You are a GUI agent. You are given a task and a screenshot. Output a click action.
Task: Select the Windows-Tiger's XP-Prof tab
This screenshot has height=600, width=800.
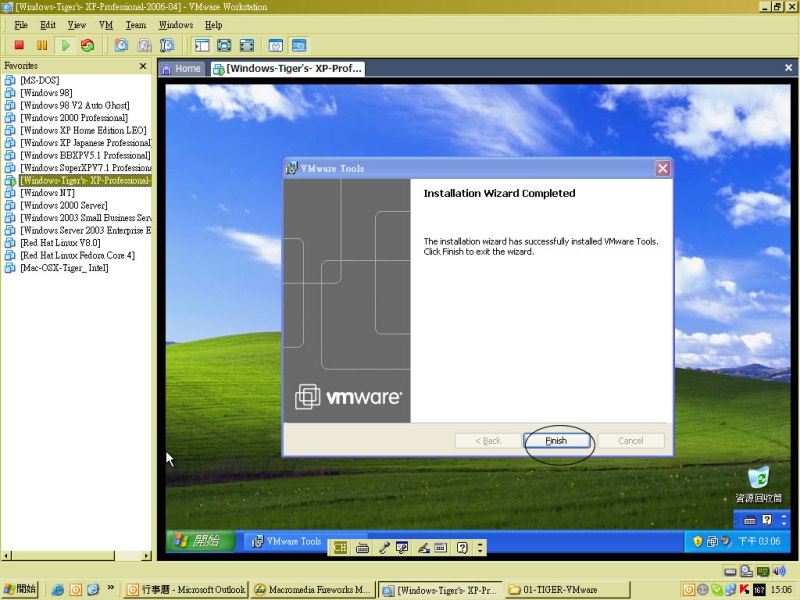click(x=288, y=68)
